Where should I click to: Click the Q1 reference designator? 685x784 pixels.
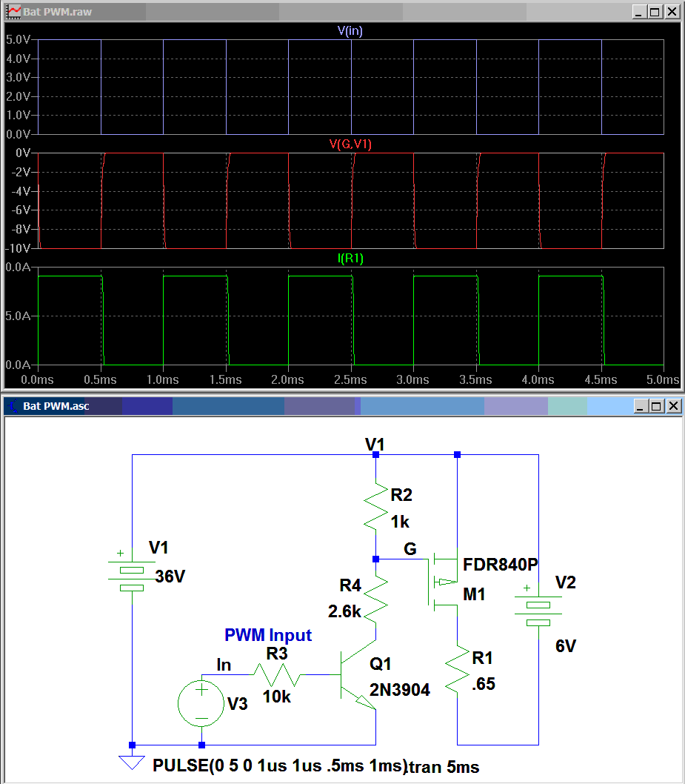tap(380, 664)
